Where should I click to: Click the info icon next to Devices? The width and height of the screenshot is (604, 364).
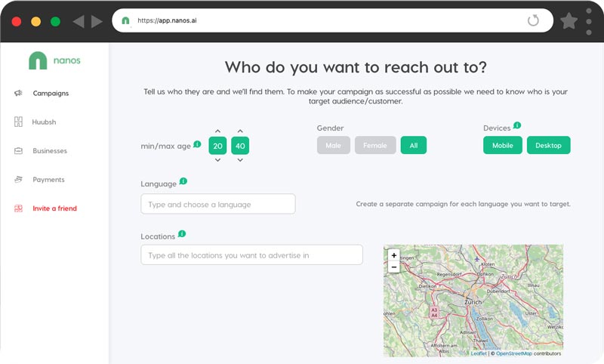coord(517,125)
